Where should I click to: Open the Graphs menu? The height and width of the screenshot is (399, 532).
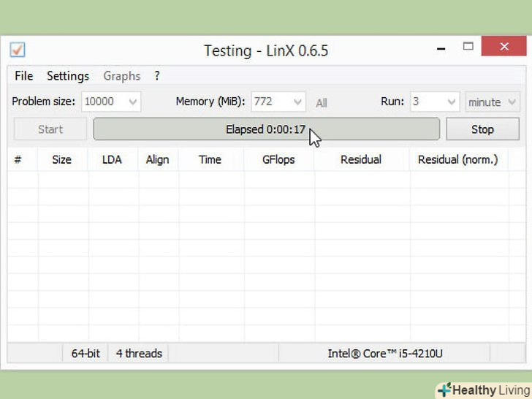[x=122, y=76]
